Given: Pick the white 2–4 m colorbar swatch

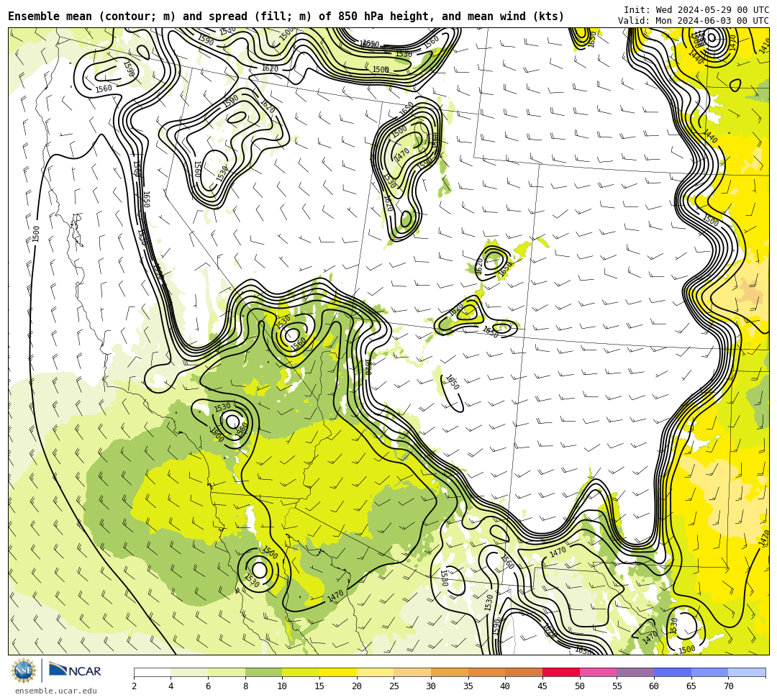Looking at the screenshot, I should point(152,672).
